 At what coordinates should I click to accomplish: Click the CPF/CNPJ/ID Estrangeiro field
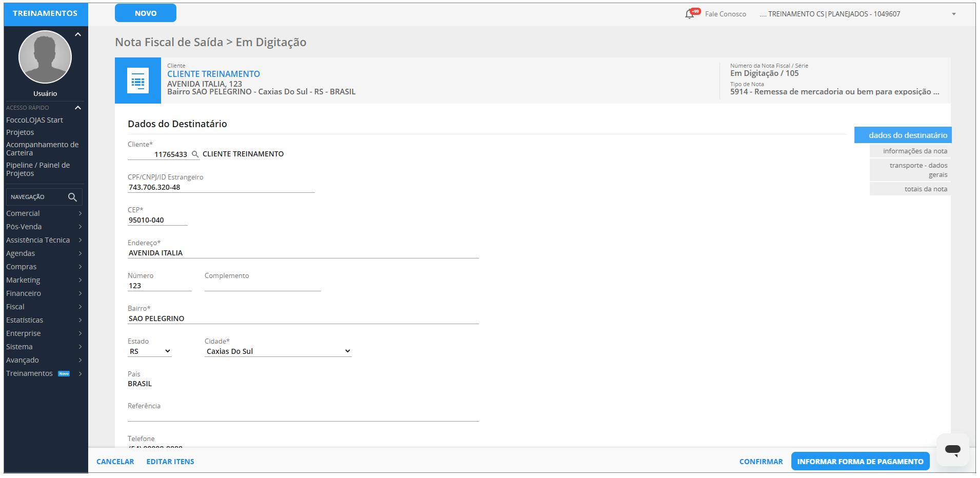(x=221, y=187)
